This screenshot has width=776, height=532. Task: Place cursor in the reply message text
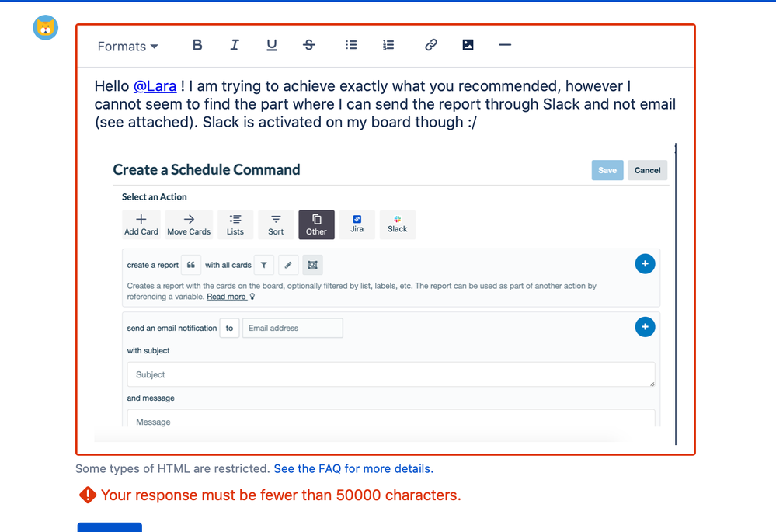click(x=385, y=104)
